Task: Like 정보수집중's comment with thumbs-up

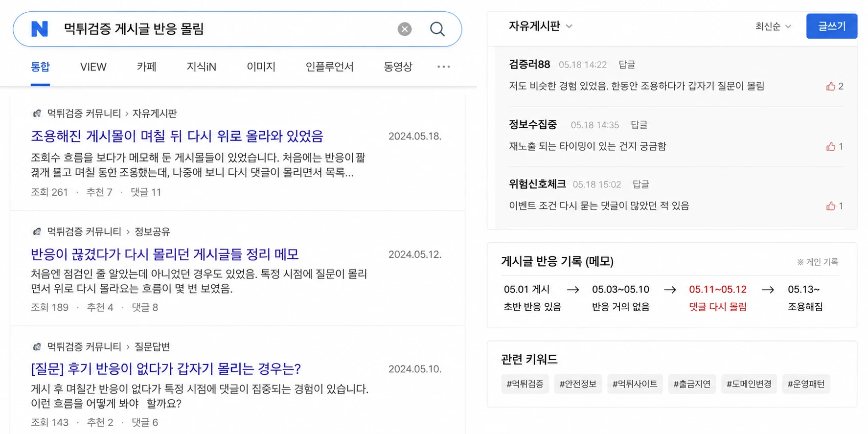Action: pyautogui.click(x=831, y=146)
